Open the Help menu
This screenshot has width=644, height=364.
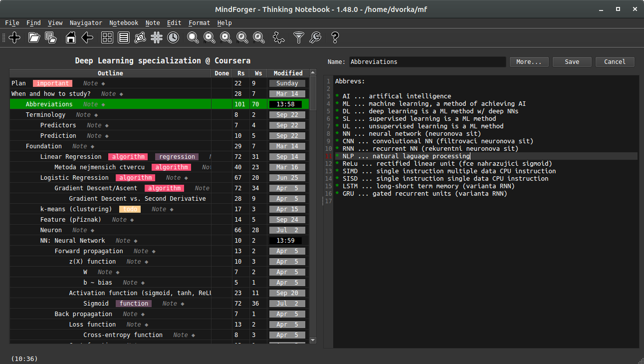(224, 23)
